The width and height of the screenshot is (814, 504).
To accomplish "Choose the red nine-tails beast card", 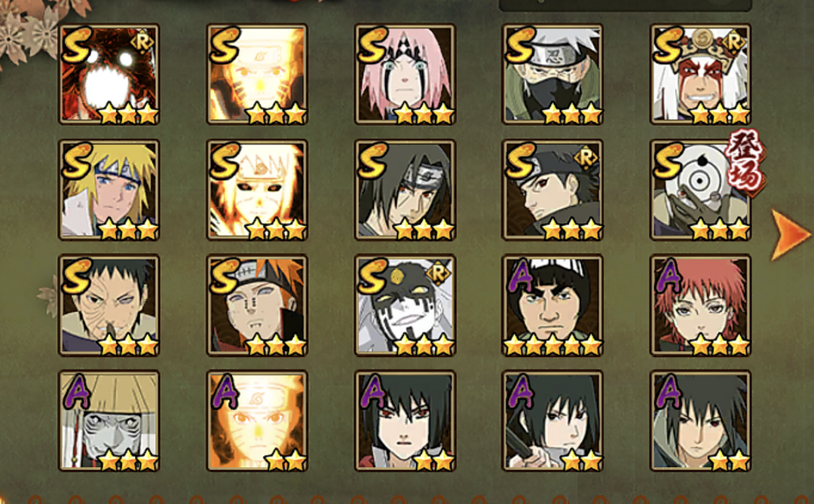I will click(x=109, y=75).
